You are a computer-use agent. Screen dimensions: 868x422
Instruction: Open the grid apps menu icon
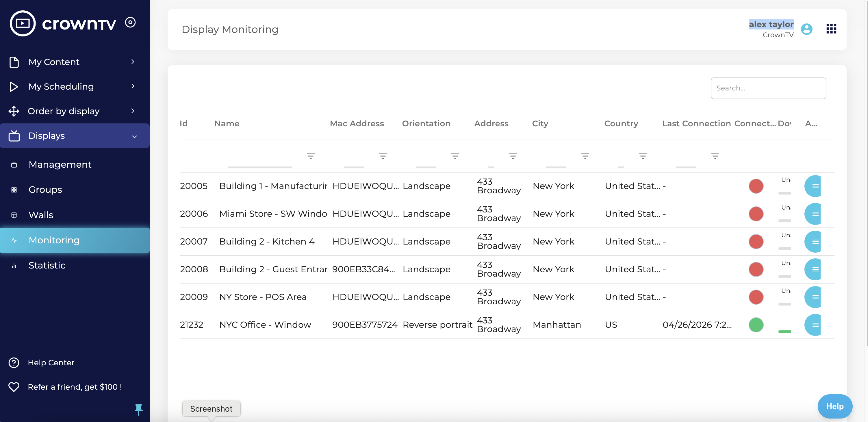(831, 29)
